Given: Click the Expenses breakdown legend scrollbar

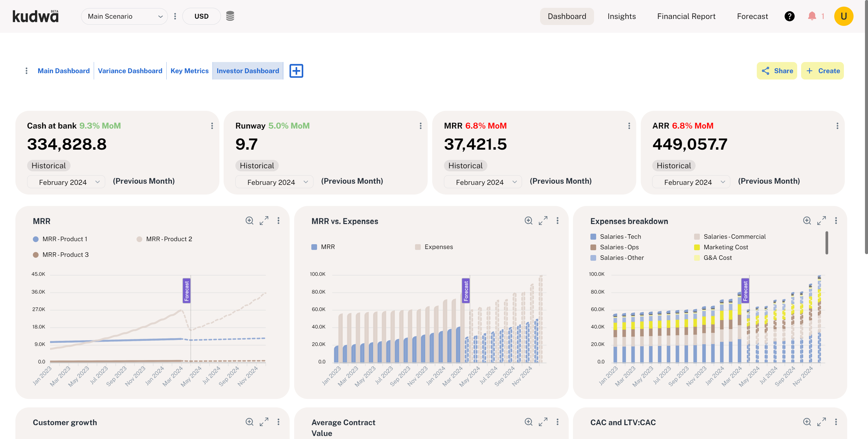Looking at the screenshot, I should click(x=826, y=243).
